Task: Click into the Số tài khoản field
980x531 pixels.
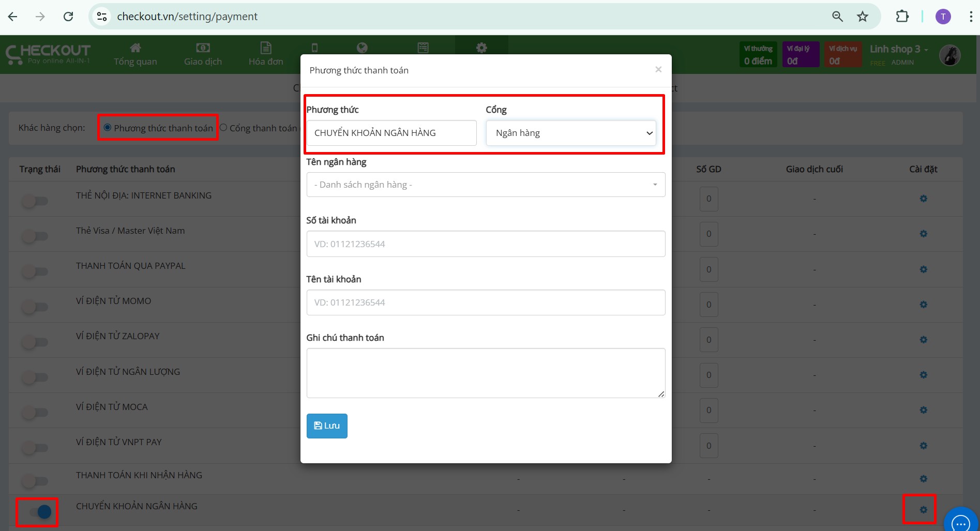Action: coord(486,244)
